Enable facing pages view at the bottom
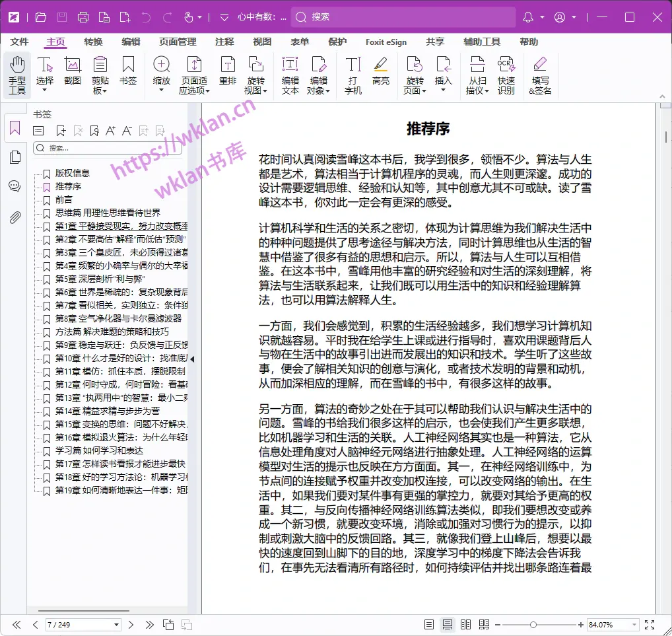Screen dimensions: 672x636 [x=467, y=625]
